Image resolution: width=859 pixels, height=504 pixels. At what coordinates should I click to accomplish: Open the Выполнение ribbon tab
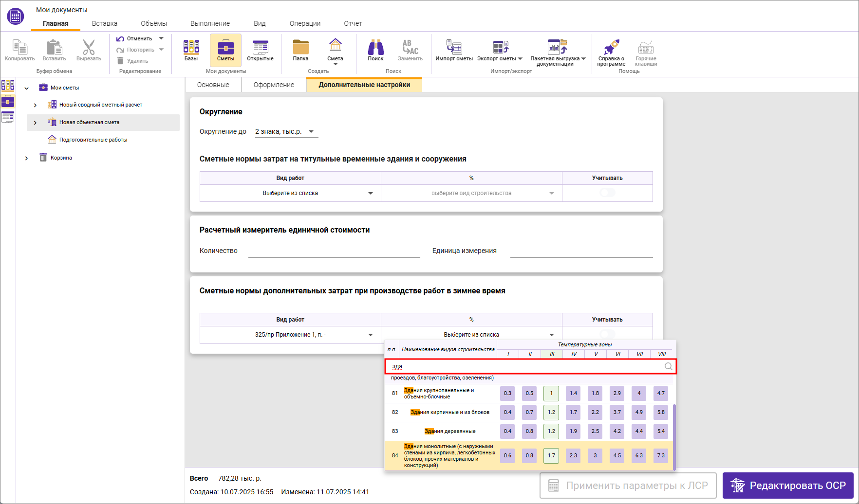pos(210,23)
